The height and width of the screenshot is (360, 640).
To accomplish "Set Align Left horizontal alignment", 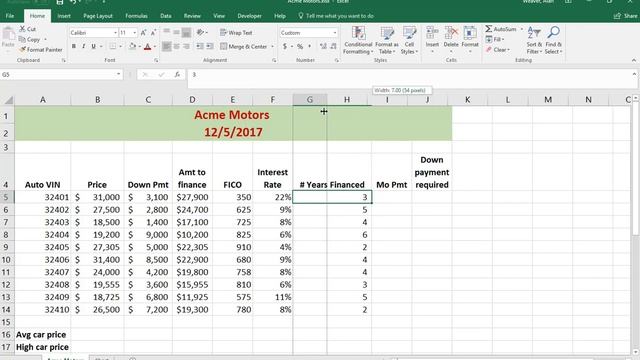I will [x=166, y=47].
